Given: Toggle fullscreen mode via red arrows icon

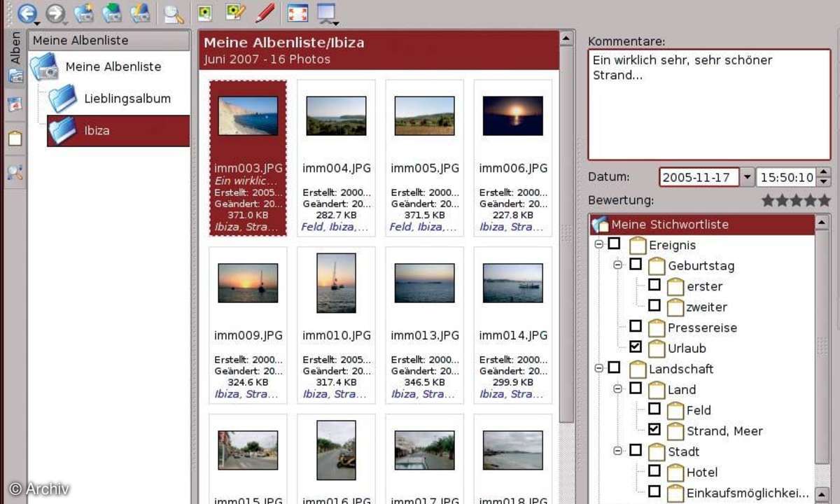Looking at the screenshot, I should (x=297, y=13).
